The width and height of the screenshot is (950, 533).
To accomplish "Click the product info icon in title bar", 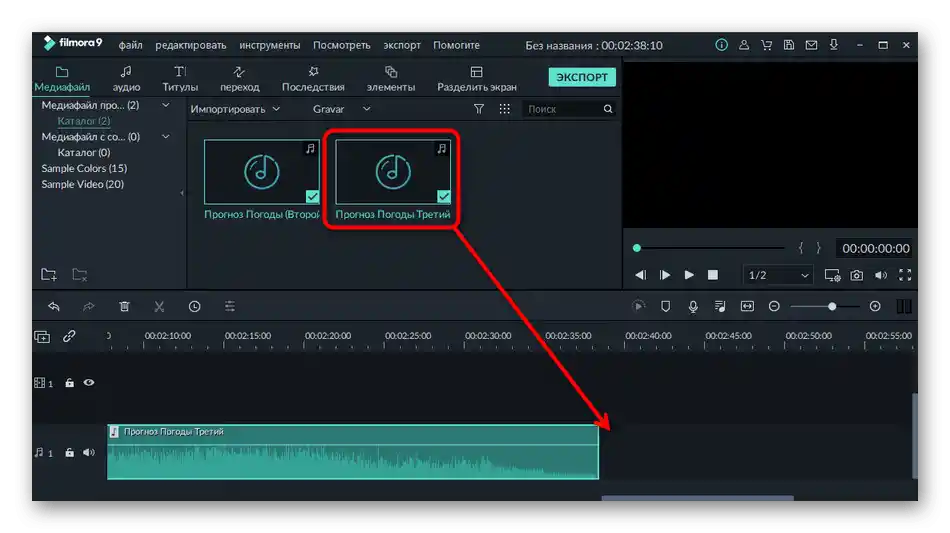I will pos(721,45).
